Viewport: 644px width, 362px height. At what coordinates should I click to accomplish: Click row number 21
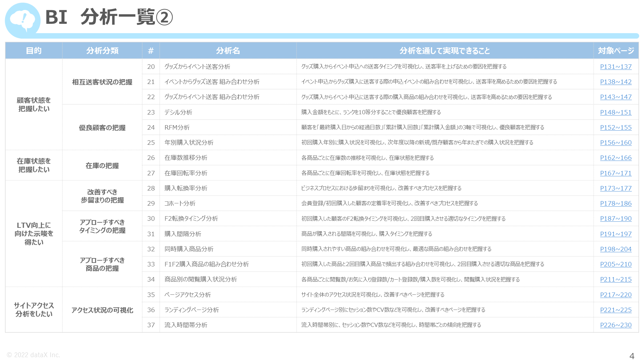point(151,82)
